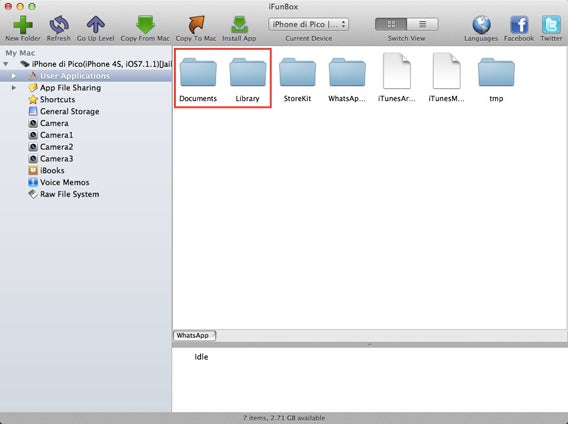
Task: Switch to list view
Action: click(422, 24)
